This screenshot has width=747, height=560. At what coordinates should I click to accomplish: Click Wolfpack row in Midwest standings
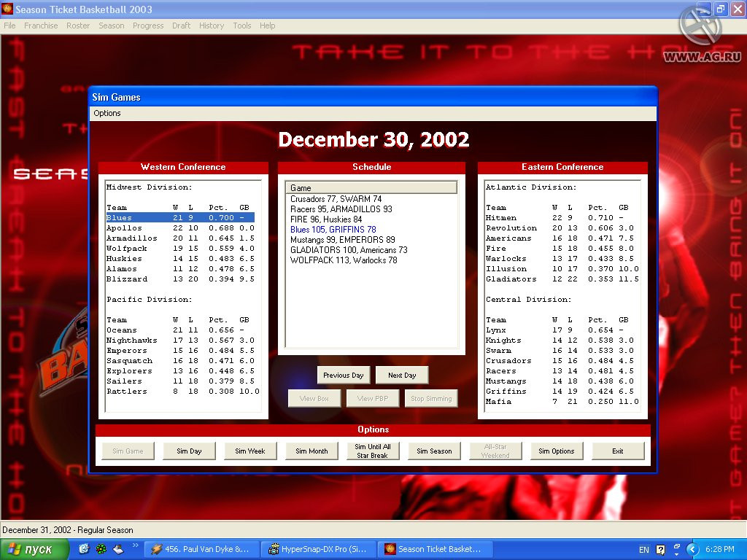(x=180, y=249)
